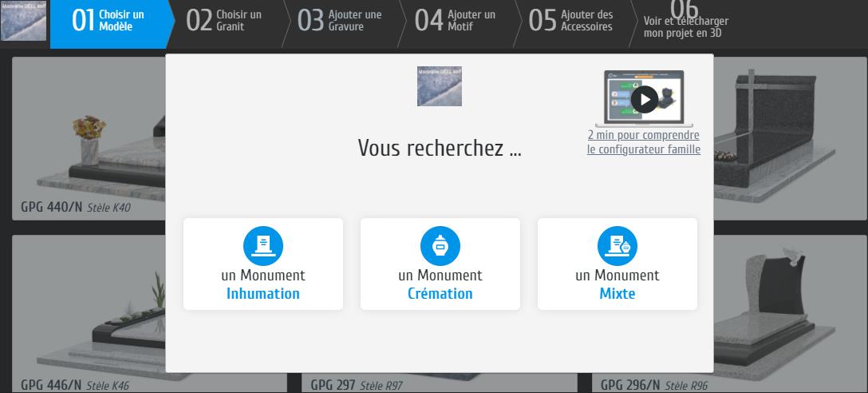The image size is (868, 393).
Task: Choose 'un Monument Crémation' option
Action: point(440,284)
